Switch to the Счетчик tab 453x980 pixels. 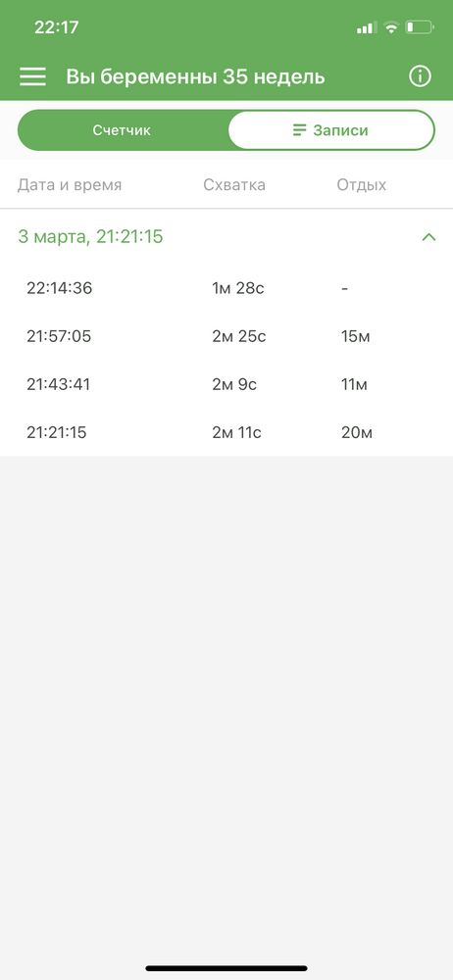[x=122, y=130]
